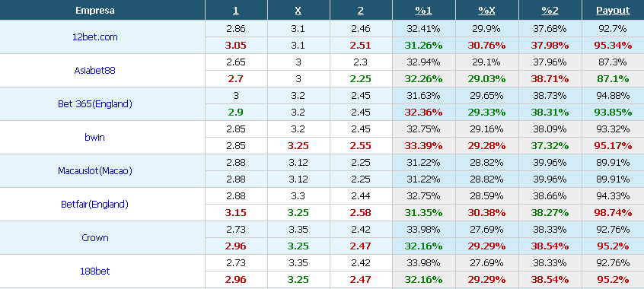Sort by the X column header
This screenshot has width=644, height=289.
click(x=298, y=11)
